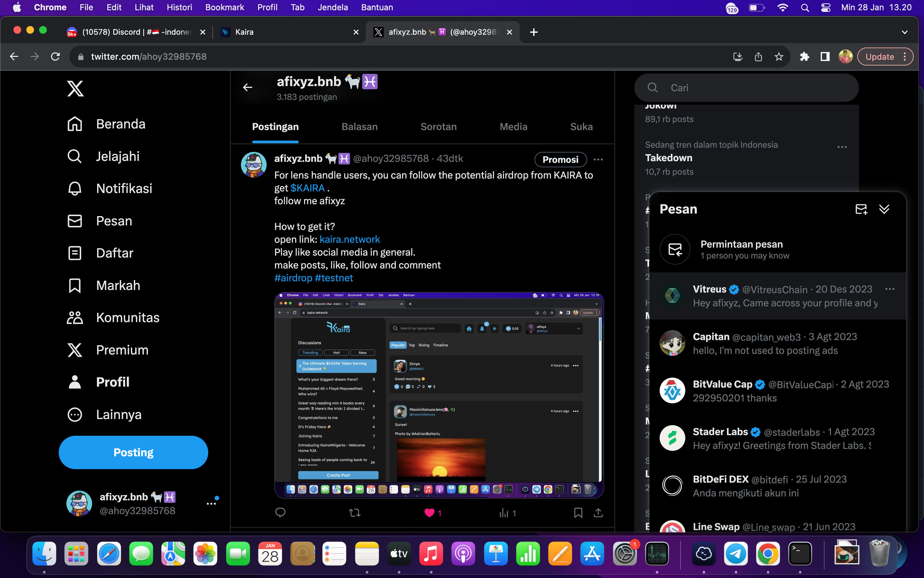924x578 pixels.
Task: Open the #testnet hashtag
Action: [334, 278]
